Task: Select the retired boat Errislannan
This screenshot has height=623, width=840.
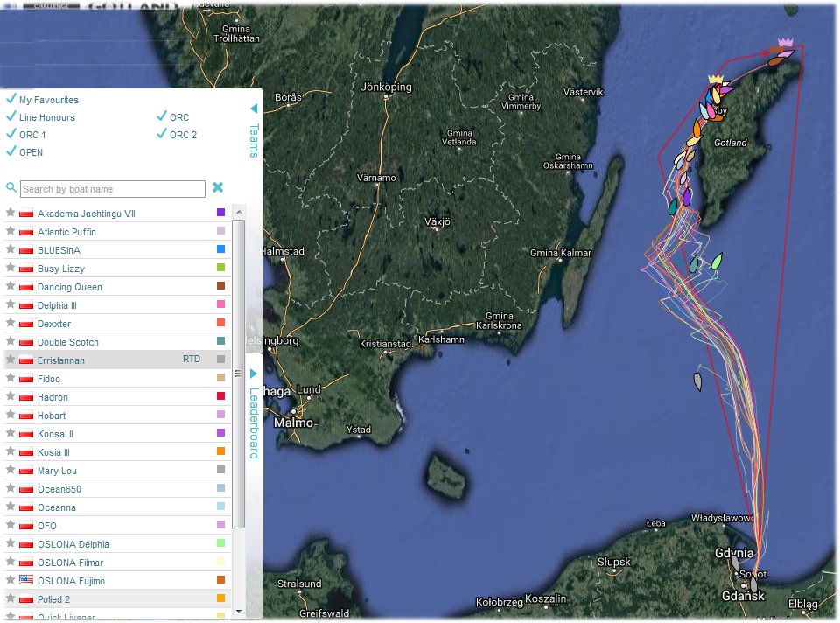Action: (x=61, y=360)
